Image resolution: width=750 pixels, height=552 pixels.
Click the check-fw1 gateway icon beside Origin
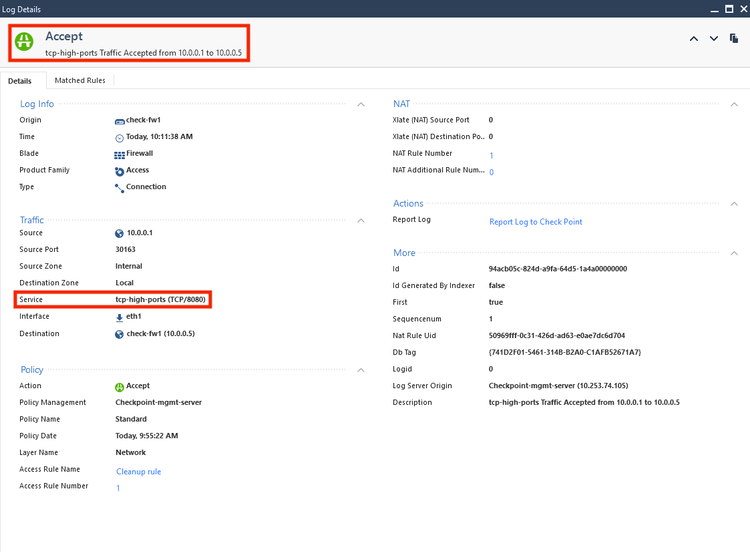120,120
